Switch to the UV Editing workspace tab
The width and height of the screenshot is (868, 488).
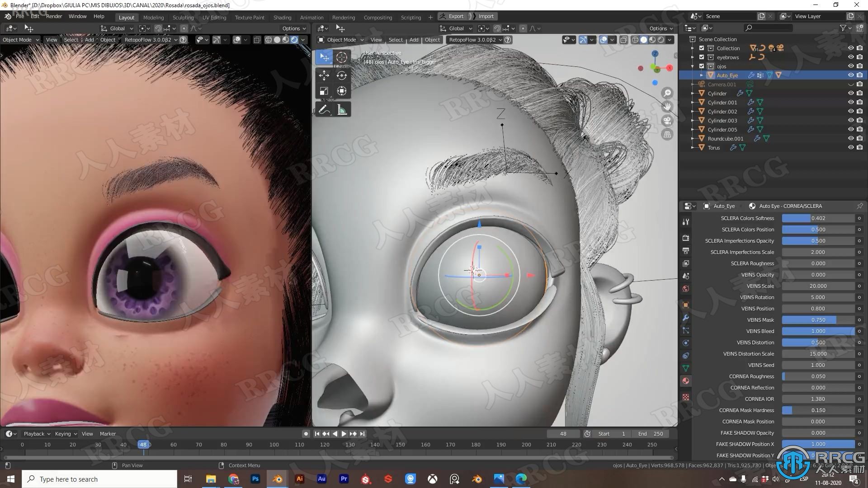click(214, 17)
